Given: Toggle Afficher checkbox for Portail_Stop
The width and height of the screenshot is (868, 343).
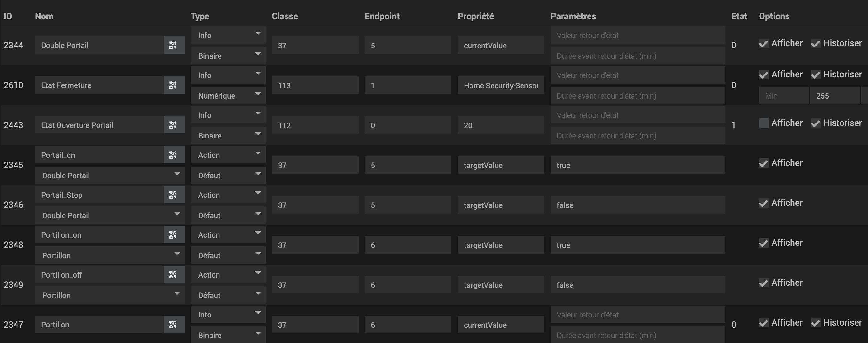Looking at the screenshot, I should click(764, 203).
